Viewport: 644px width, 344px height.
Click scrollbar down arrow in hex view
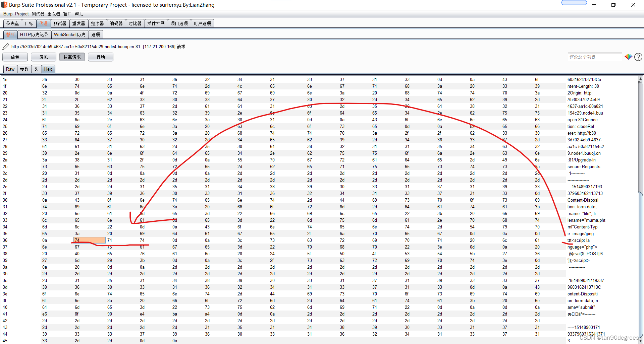[x=640, y=341]
